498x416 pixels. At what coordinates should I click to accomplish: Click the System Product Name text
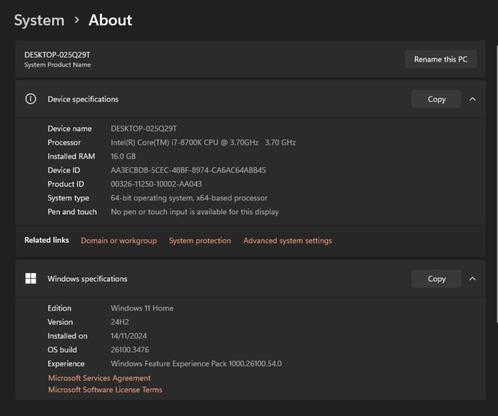click(x=57, y=65)
